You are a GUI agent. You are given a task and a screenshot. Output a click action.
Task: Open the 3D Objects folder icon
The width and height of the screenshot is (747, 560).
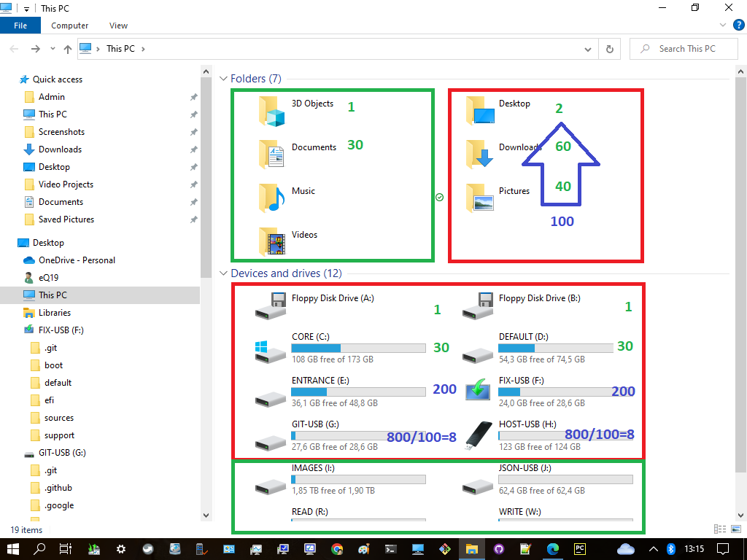pos(271,112)
